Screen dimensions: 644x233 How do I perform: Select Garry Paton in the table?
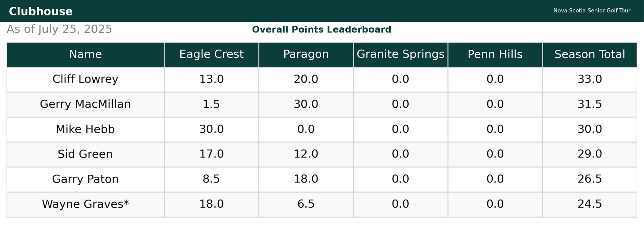coord(85,179)
